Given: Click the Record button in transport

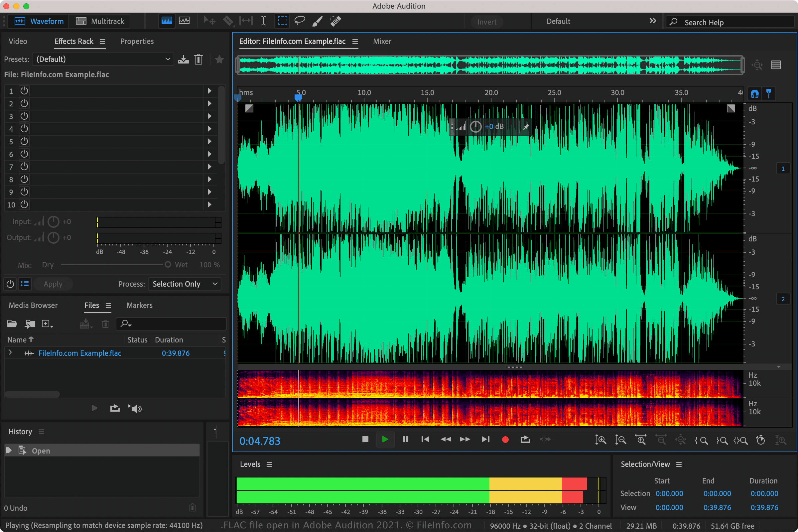Looking at the screenshot, I should pyautogui.click(x=505, y=439).
